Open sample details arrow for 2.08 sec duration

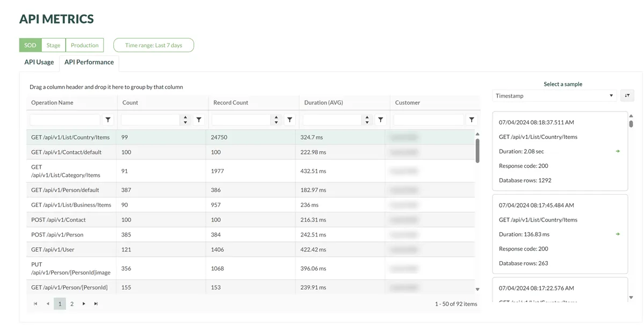618,151
